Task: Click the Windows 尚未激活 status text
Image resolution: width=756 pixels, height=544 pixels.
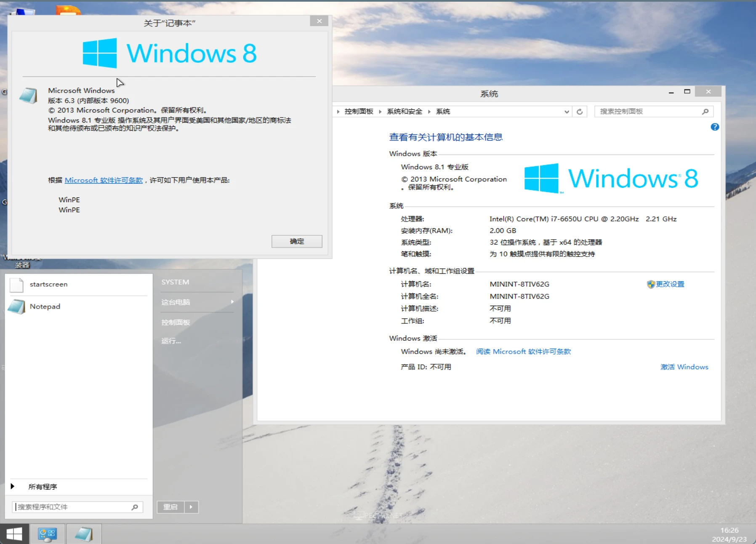Action: [434, 352]
